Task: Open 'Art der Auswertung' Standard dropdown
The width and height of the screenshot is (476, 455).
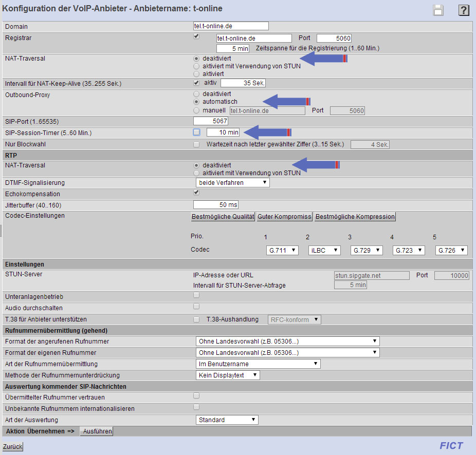Action: click(227, 420)
